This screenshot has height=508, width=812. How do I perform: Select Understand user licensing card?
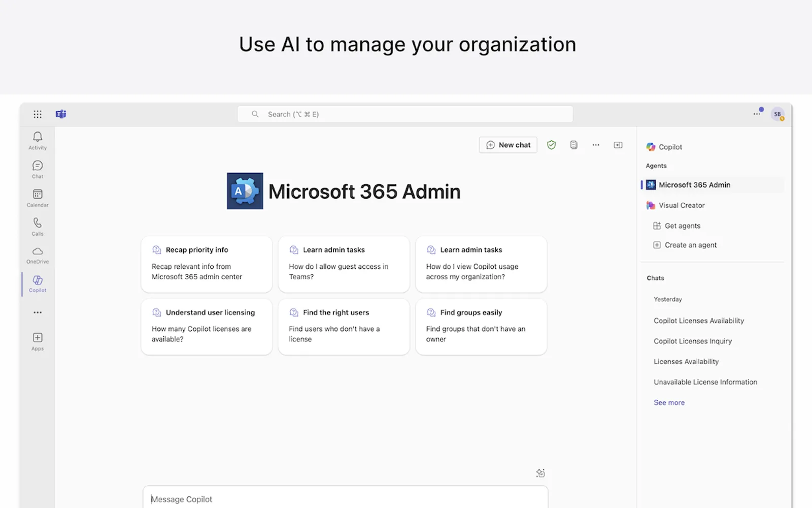(207, 327)
